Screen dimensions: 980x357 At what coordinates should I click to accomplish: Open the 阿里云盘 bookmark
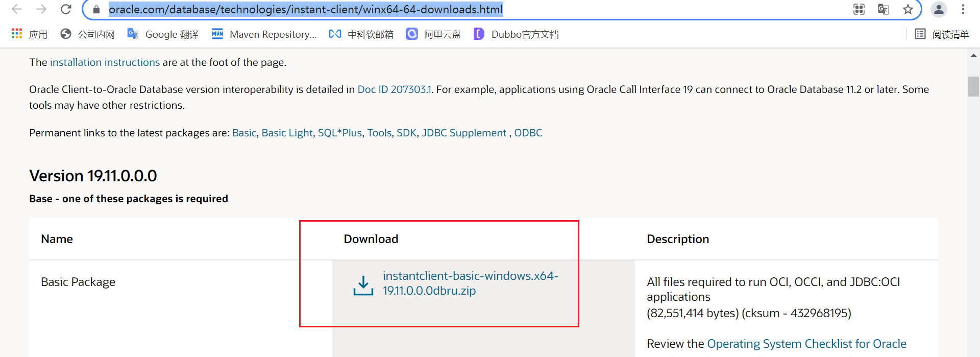(433, 34)
